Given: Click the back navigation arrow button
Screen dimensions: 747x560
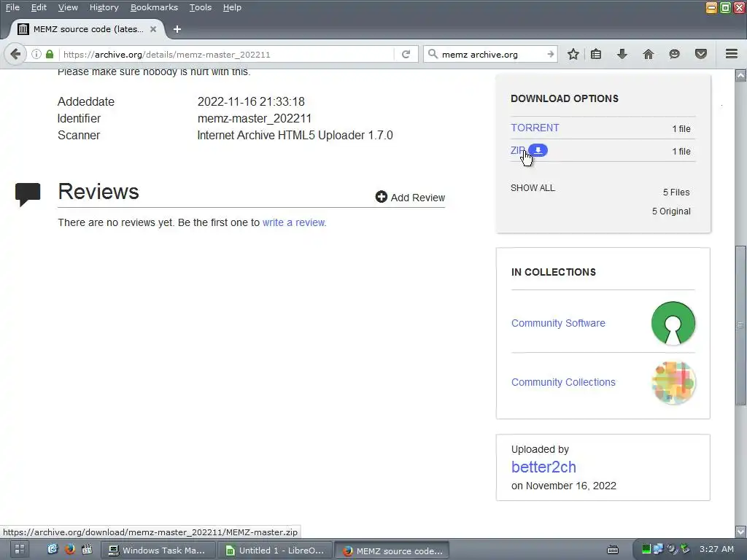Looking at the screenshot, I should 15,54.
